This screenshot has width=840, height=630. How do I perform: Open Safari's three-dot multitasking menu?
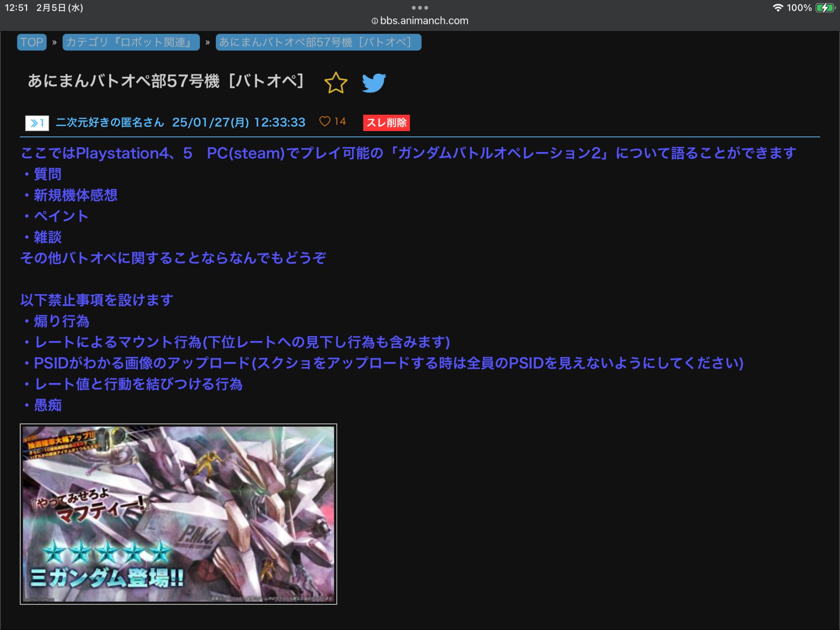[420, 8]
